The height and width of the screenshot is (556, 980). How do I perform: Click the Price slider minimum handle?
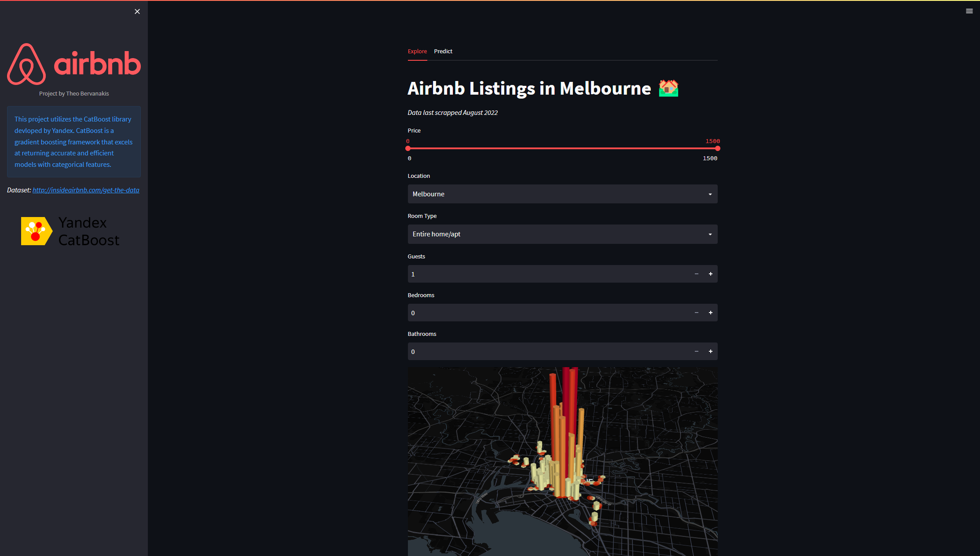408,148
